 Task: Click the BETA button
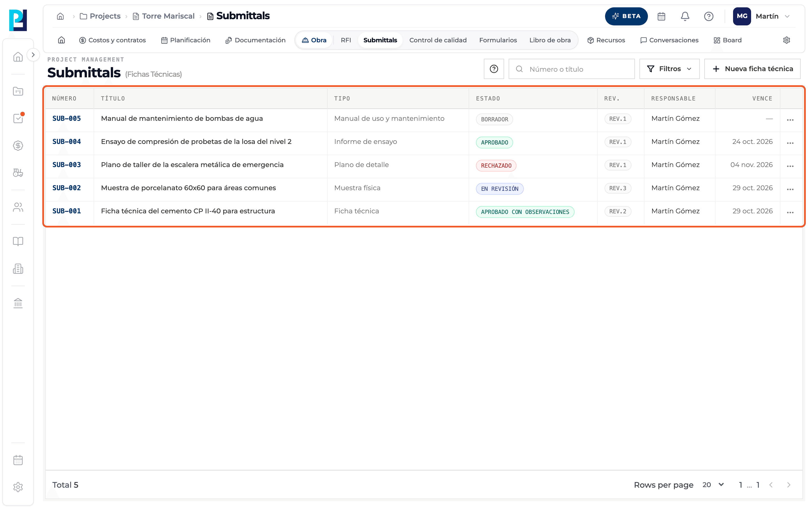click(626, 16)
